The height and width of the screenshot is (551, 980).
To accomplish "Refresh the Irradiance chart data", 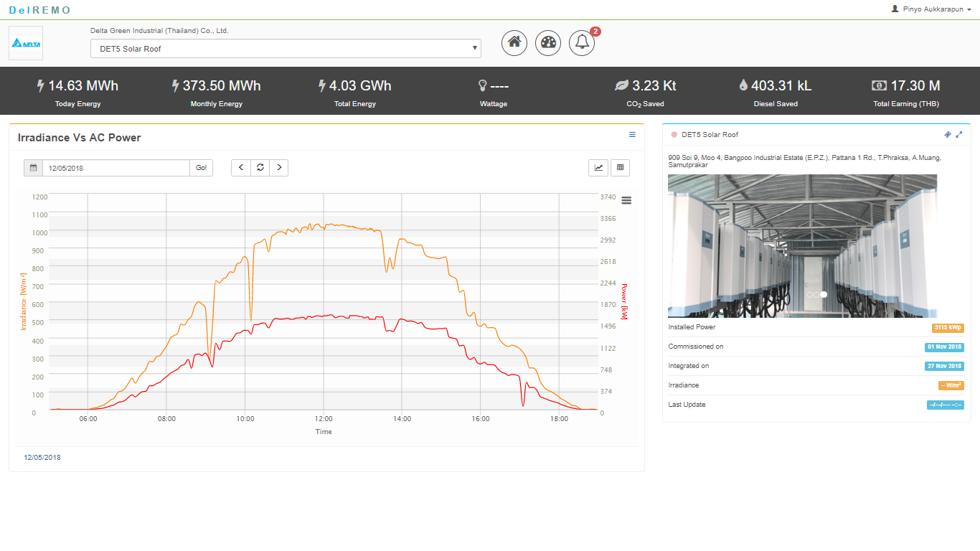I will coord(260,168).
